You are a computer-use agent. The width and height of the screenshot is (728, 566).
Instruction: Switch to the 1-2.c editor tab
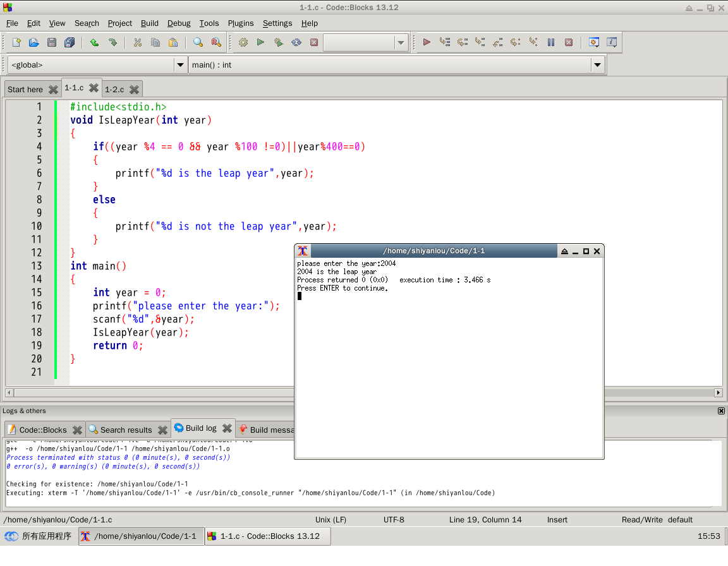(x=114, y=90)
